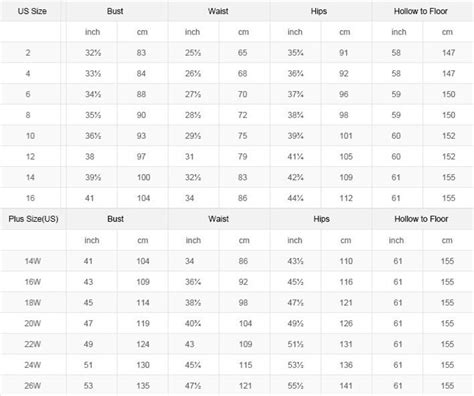This screenshot has height=396, width=474.
Task: Click bust cm value 135 in the 26W row
Action: click(143, 386)
